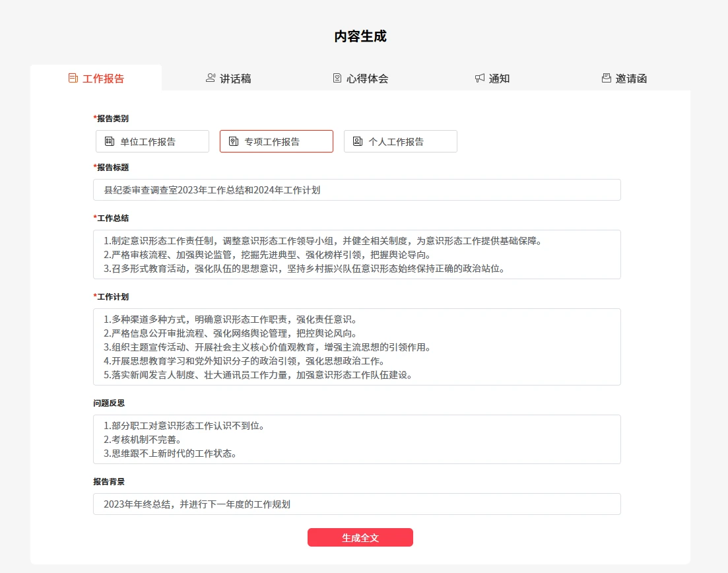The width and height of the screenshot is (728, 573).
Task: Click into the 问题反思 text area
Action: coord(356,439)
